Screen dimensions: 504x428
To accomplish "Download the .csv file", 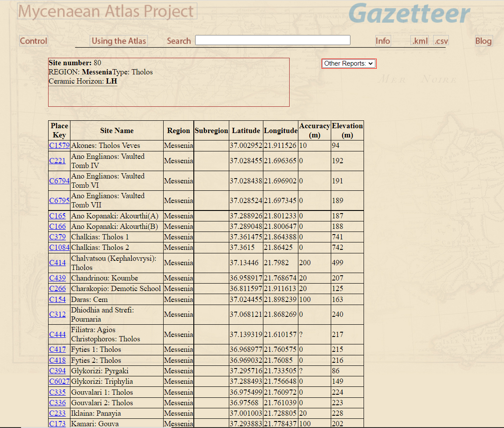I will 441,41.
